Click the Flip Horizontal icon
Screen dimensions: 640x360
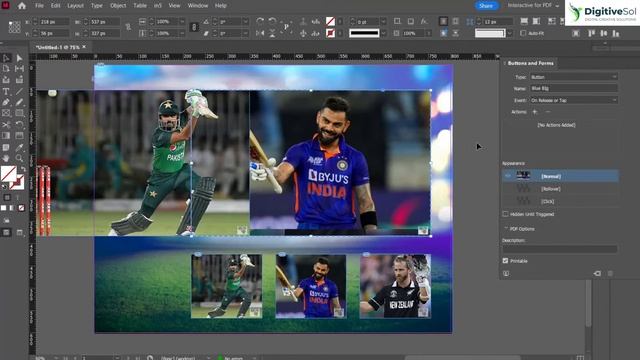pyautogui.click(x=260, y=33)
